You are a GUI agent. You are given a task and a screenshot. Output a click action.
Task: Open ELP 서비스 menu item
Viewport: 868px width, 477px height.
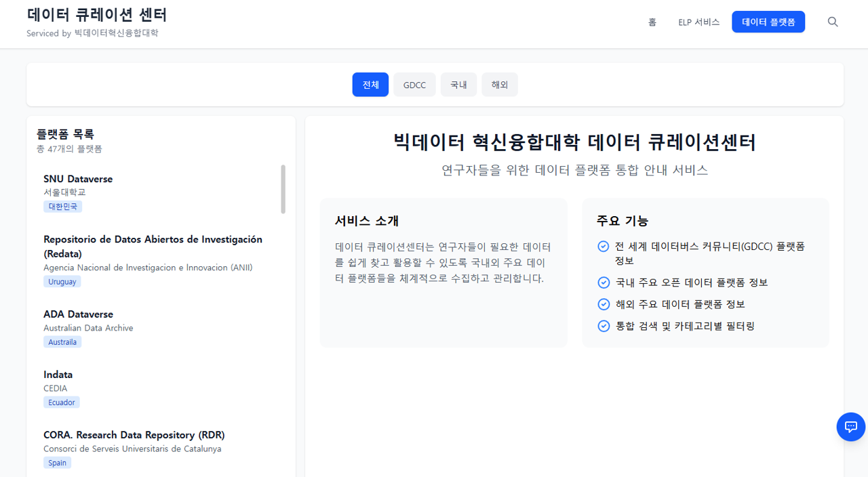click(698, 22)
